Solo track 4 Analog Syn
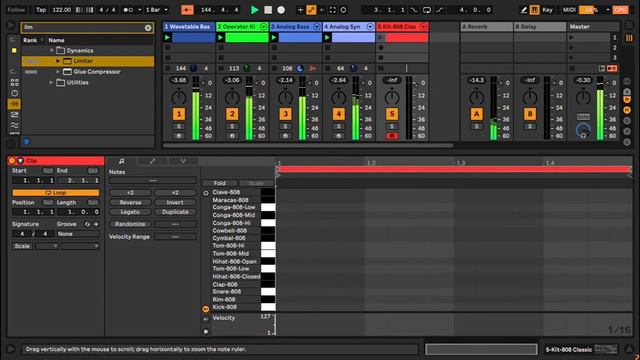 338,127
